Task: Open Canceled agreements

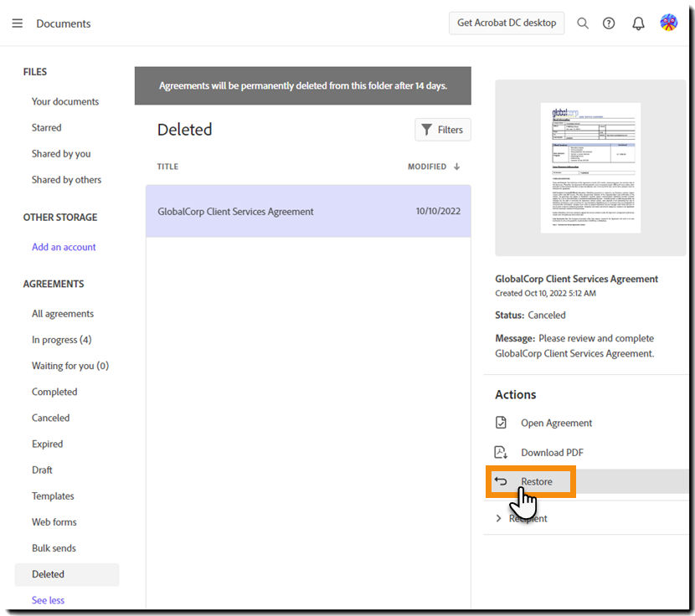Action: (50, 418)
